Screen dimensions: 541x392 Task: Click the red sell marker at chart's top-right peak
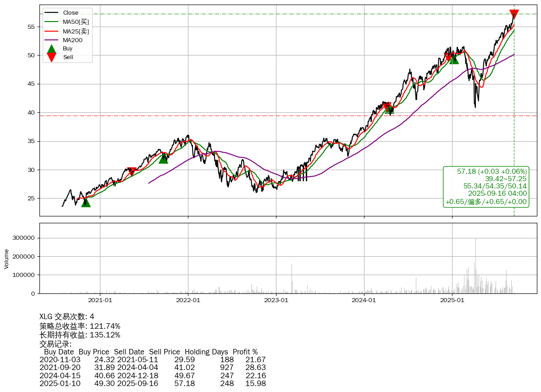point(514,14)
